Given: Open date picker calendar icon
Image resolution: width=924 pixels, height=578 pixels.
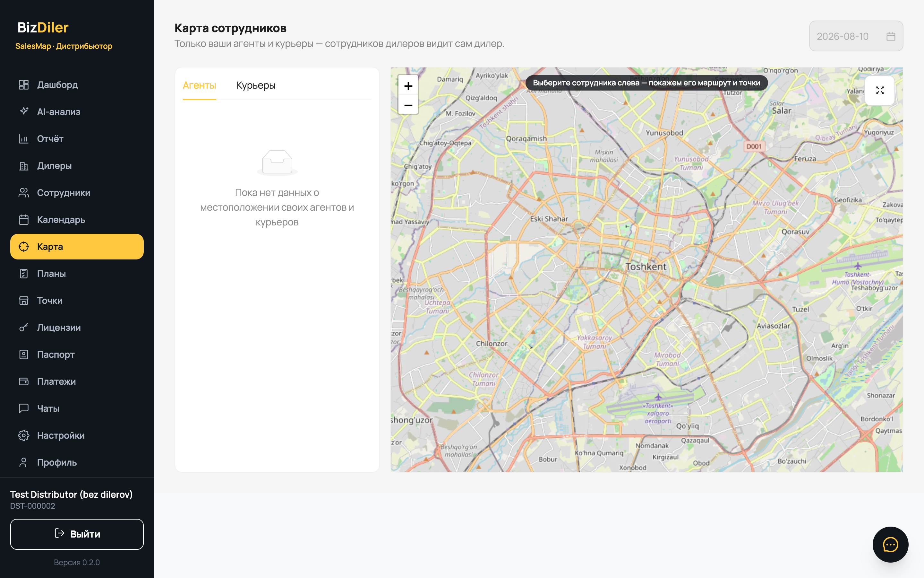Looking at the screenshot, I should [x=891, y=36].
